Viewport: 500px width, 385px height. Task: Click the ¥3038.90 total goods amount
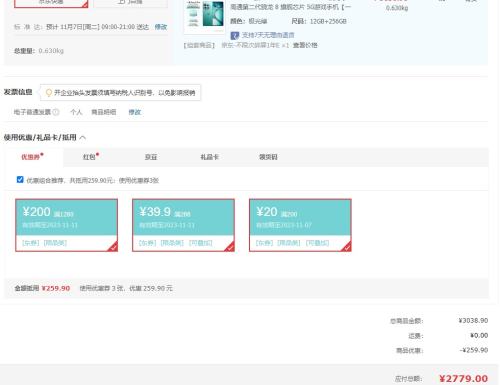473,321
